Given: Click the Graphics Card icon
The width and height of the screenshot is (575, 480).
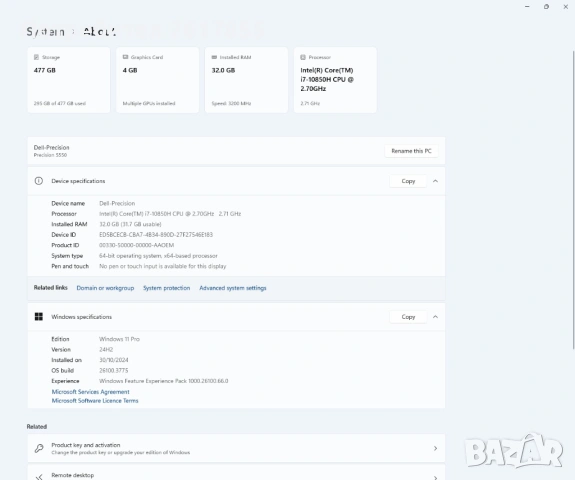Looking at the screenshot, I should [x=125, y=57].
